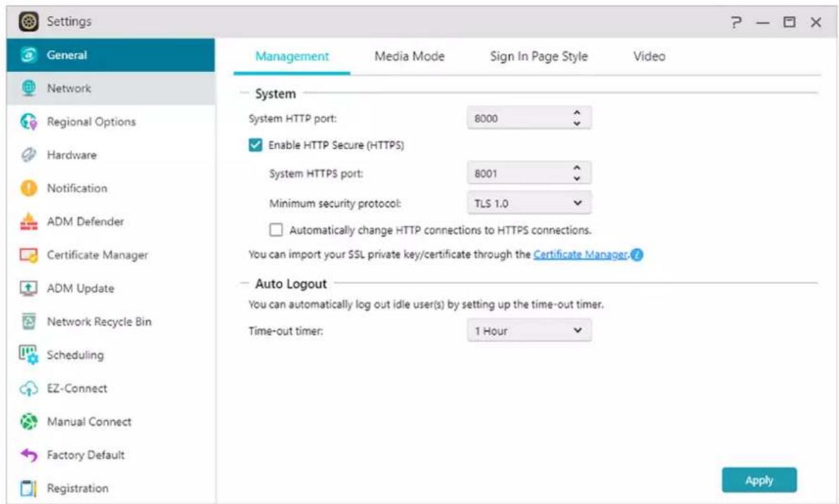Go to Notification settings
Screen dimensions: 839x504
click(x=111, y=188)
